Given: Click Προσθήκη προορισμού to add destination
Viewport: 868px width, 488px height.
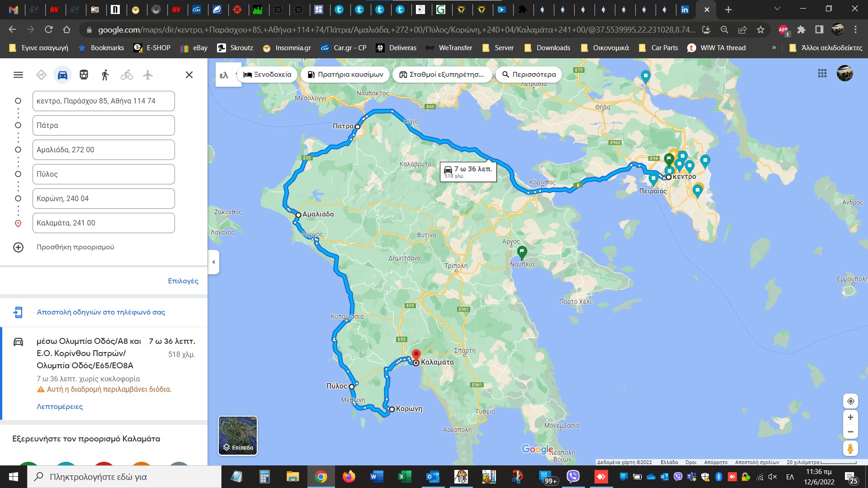Looking at the screenshot, I should pyautogui.click(x=75, y=247).
